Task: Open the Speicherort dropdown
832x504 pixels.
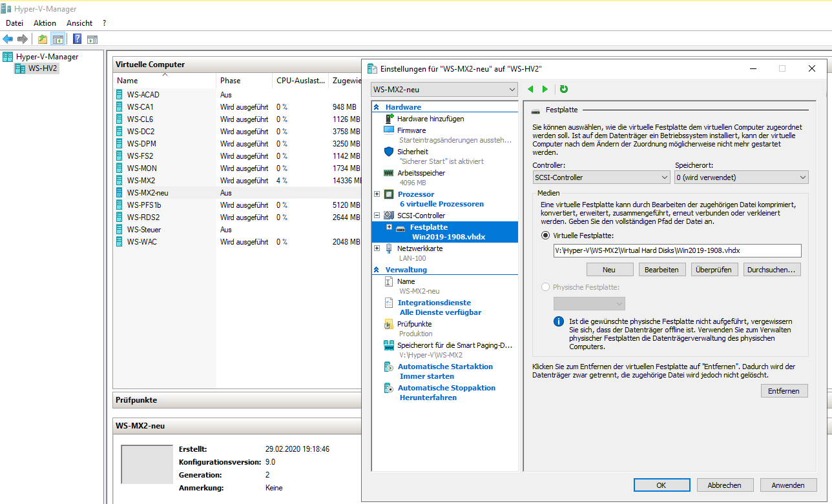Action: pos(741,177)
